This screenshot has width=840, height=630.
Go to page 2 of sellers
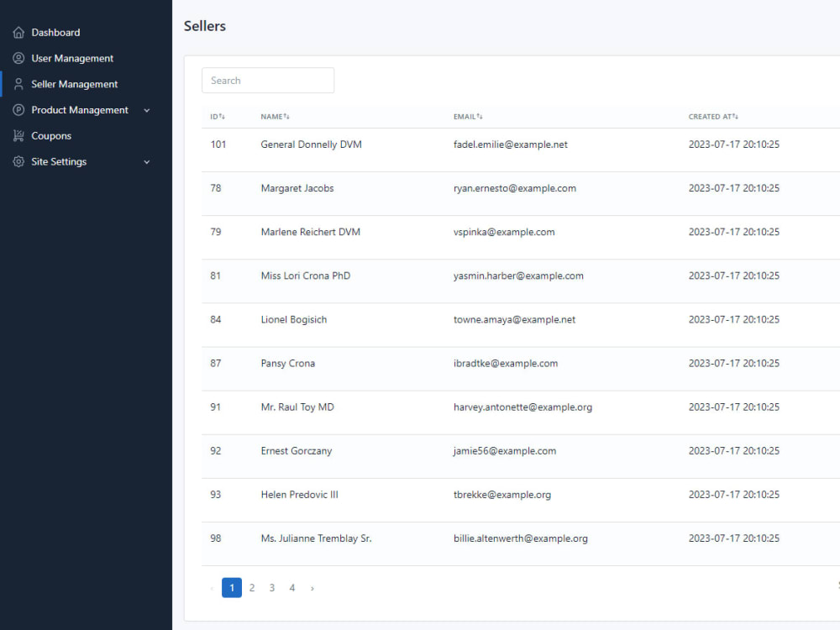point(252,588)
